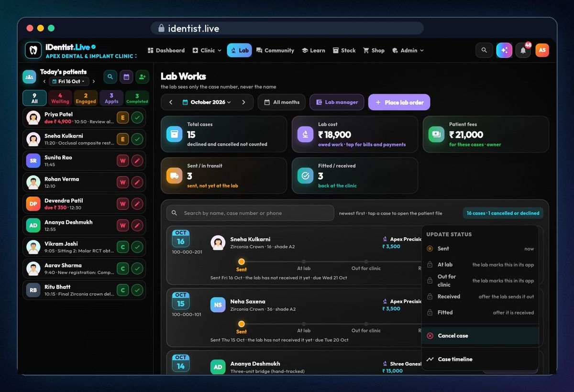574x392 pixels.
Task: Toggle Priya Patel's E status badge
Action: pos(122,118)
